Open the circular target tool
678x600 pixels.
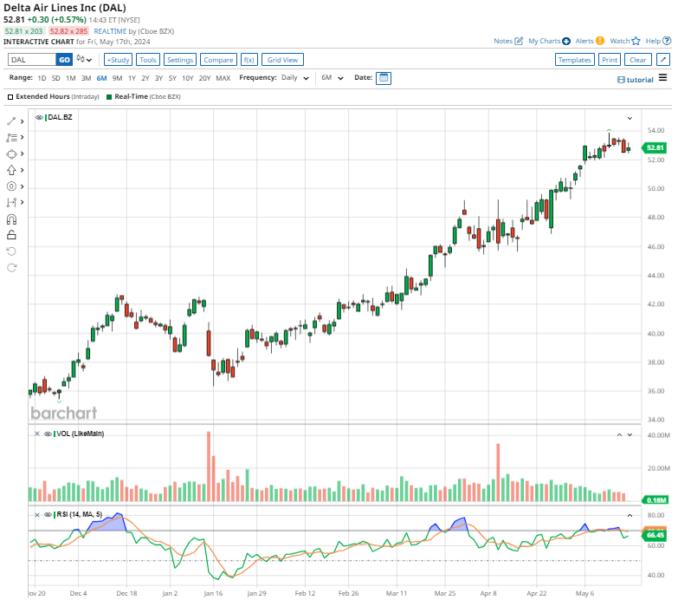[11, 186]
